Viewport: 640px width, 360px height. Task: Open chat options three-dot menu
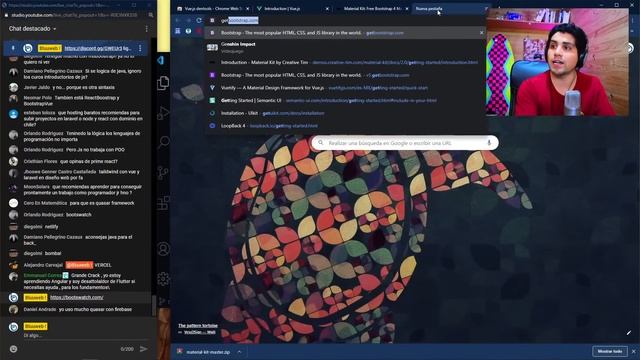(147, 29)
